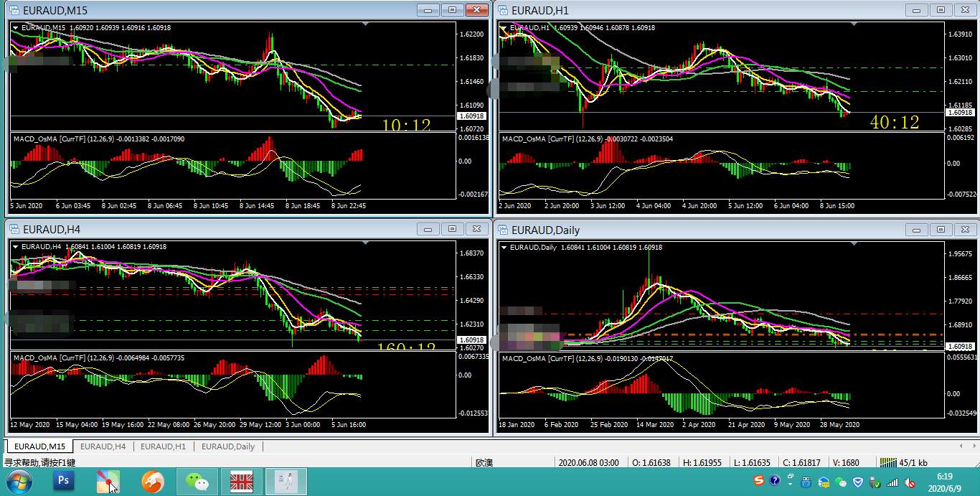Viewport: 980px width, 496px height.
Task: Open the orange round taskbar app
Action: pyautogui.click(x=153, y=482)
